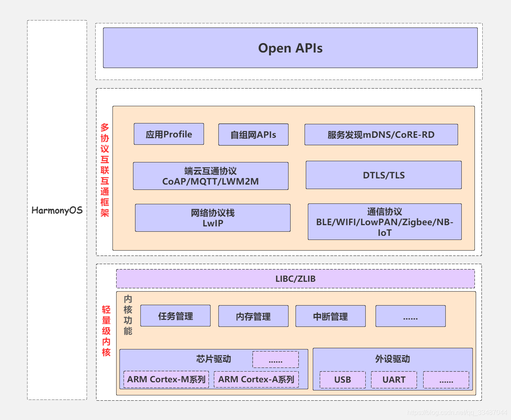Select the 端云互通协议 CoAP/MQTT/LWM2M box
This screenshot has width=511, height=420.
[211, 176]
